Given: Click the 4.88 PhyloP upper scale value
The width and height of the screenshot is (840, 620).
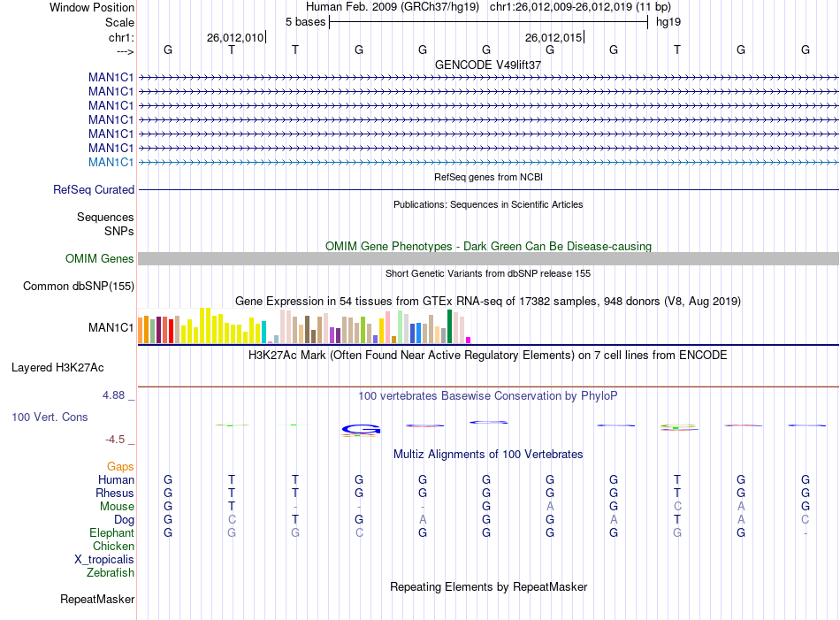Looking at the screenshot, I should point(113,395).
